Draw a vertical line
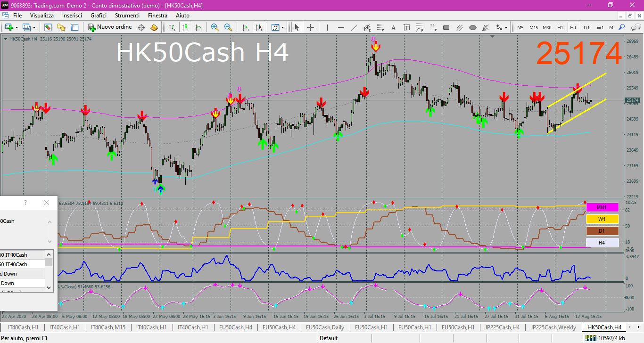The image size is (644, 343). click(328, 27)
